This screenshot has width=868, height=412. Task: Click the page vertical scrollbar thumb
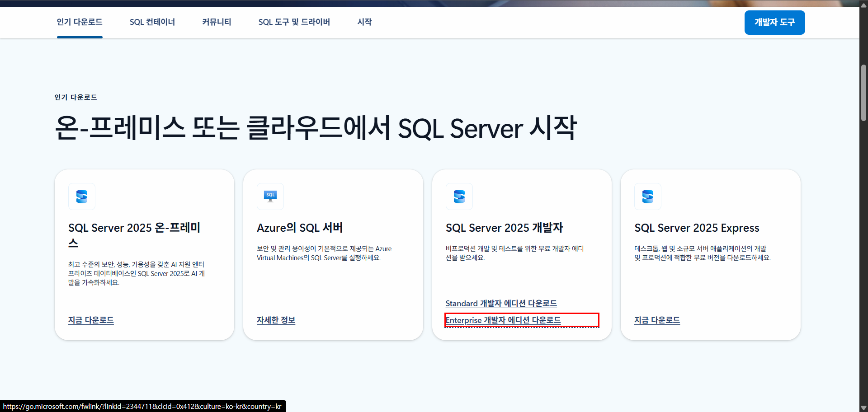863,93
